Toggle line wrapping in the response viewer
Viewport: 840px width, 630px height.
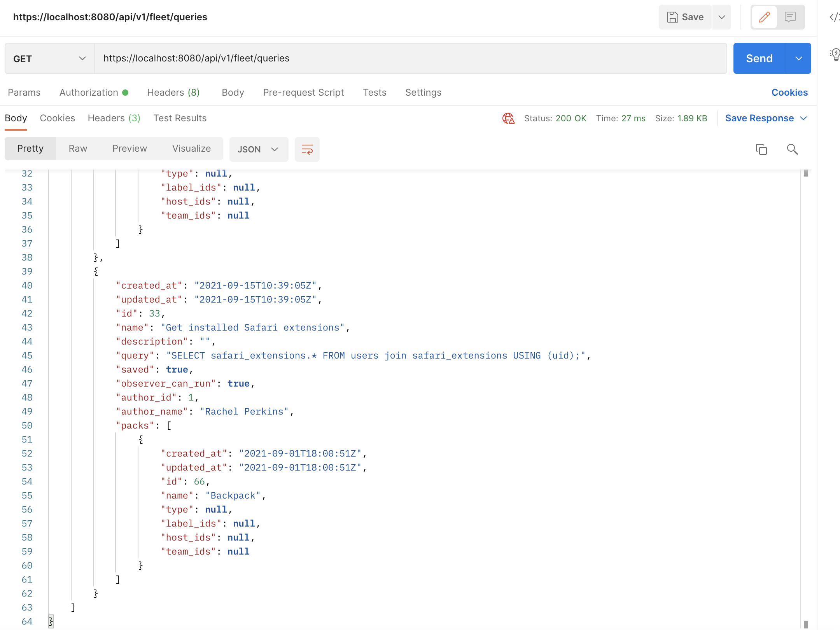point(307,149)
